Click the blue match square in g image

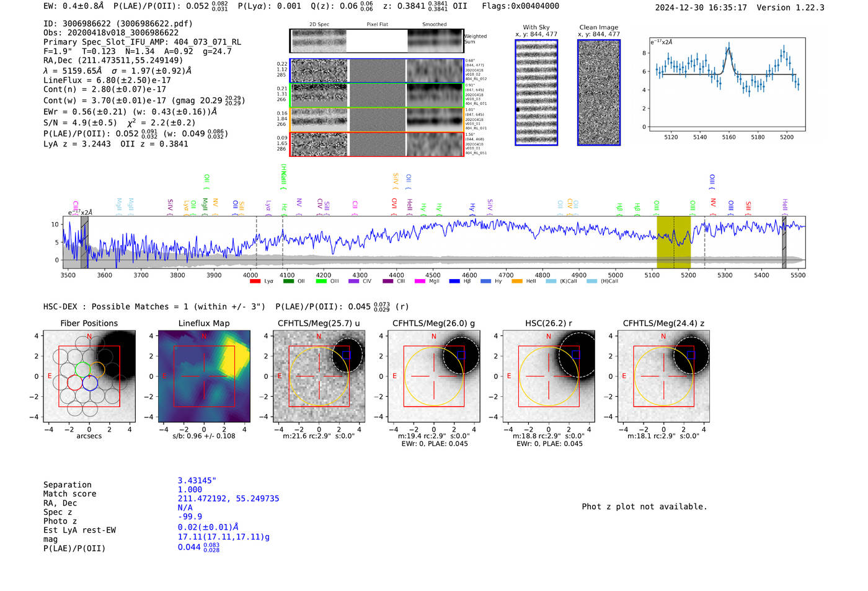coord(461,355)
